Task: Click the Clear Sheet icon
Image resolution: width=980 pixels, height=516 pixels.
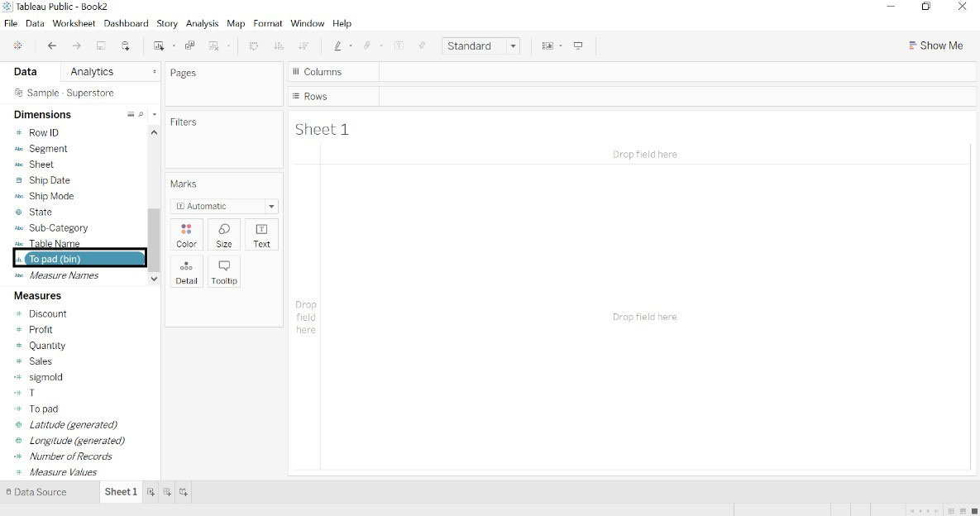Action: point(213,45)
